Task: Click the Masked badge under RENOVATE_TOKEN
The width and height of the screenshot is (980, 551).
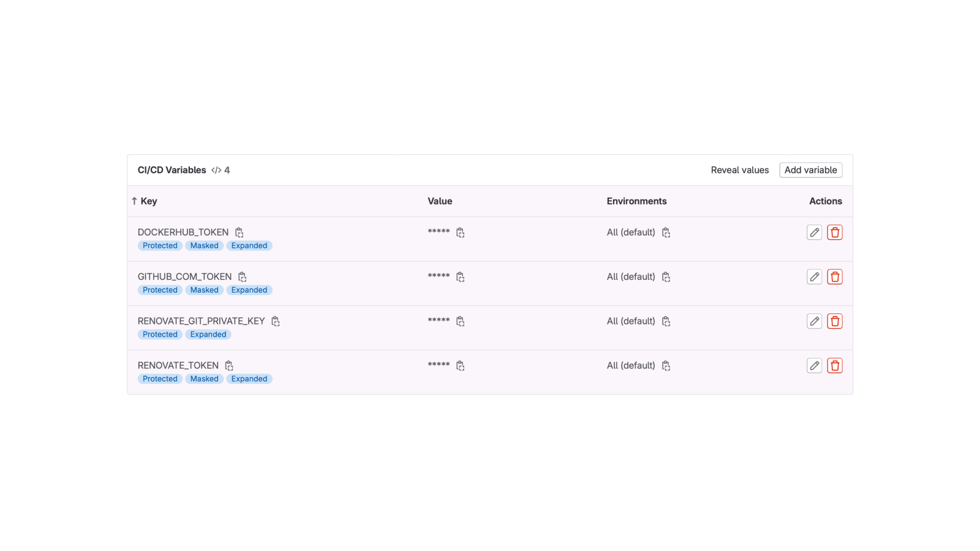Action: [204, 379]
